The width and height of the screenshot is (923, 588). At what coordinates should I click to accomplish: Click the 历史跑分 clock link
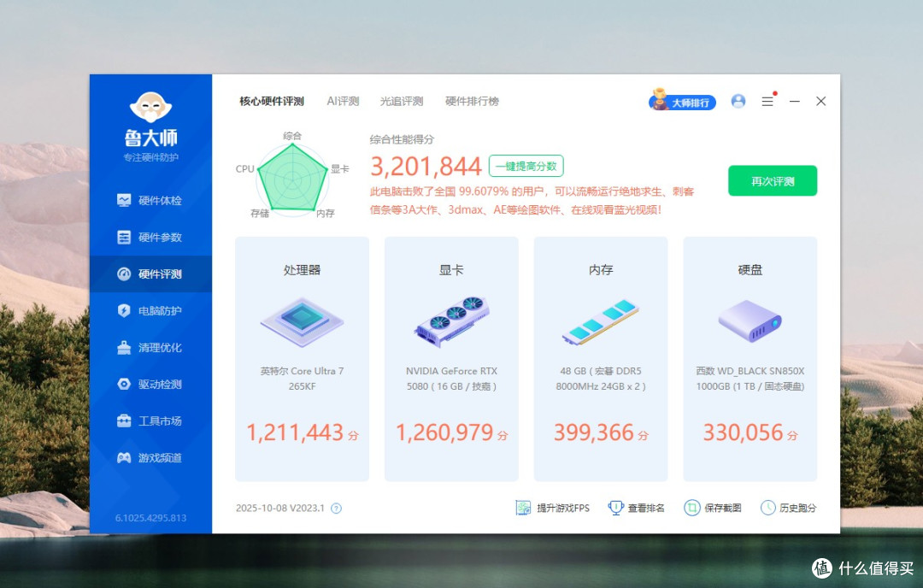pos(789,508)
